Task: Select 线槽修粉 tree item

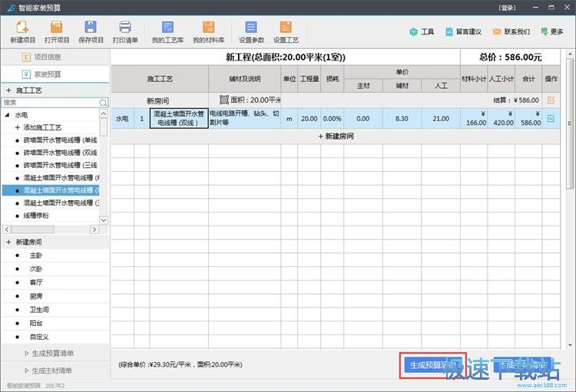Action: click(x=36, y=216)
